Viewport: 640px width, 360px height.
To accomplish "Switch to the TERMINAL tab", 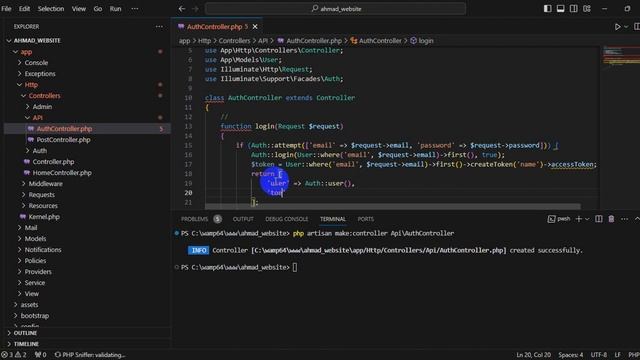I will tap(333, 219).
